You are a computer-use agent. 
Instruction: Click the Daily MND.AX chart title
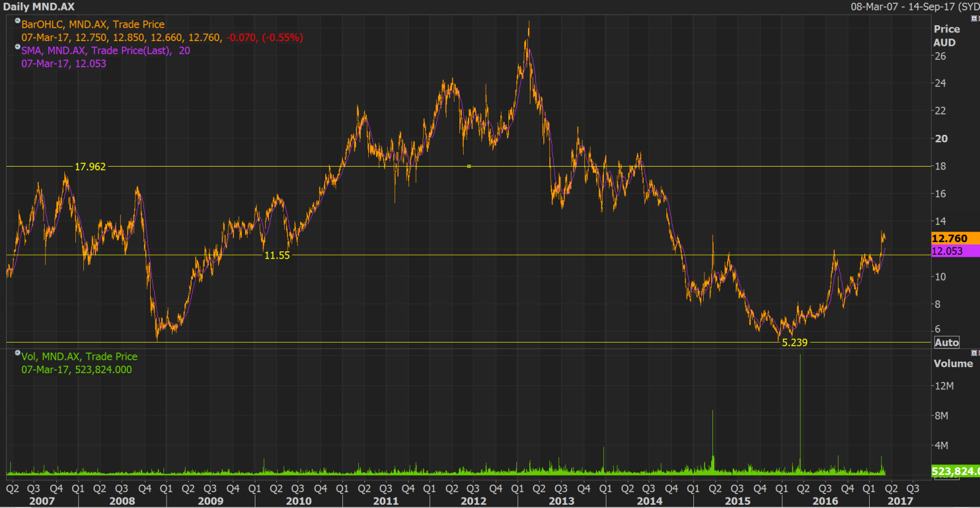39,7
